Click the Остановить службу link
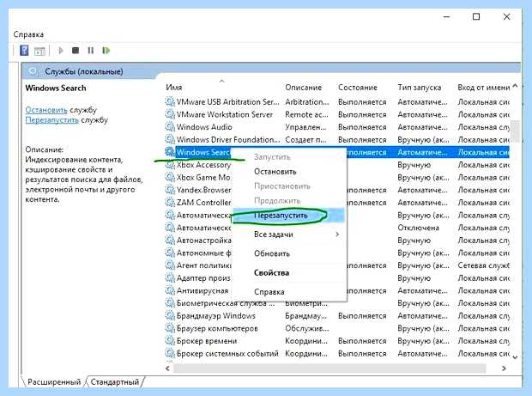The width and height of the screenshot is (532, 396). [46, 110]
